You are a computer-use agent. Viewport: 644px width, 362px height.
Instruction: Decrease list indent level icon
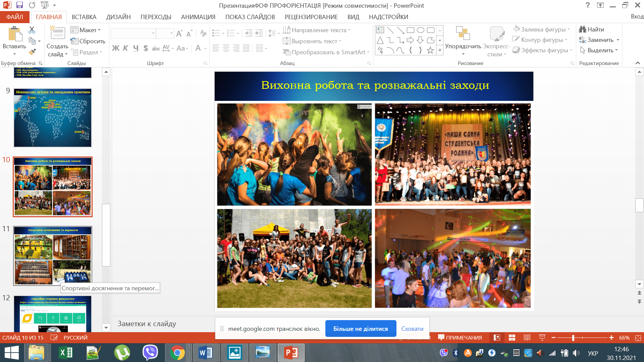coord(249,33)
